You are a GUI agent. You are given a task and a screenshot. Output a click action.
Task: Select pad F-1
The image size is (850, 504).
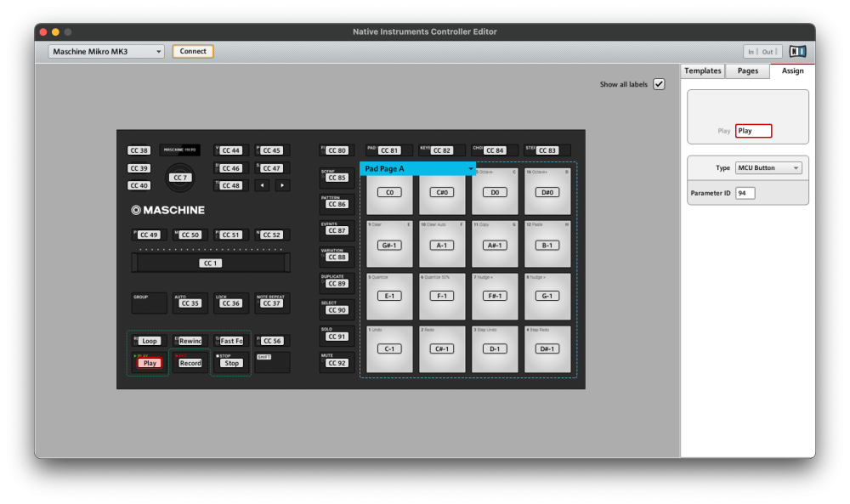442,297
